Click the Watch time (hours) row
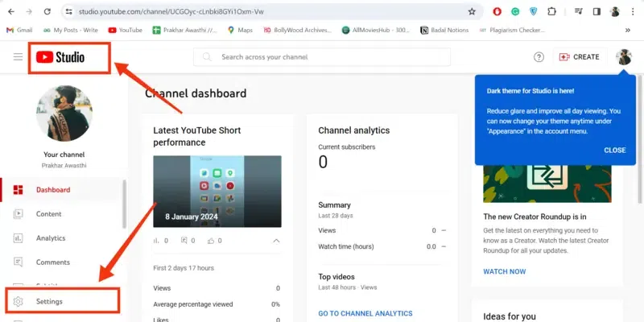644x322 pixels. [x=382, y=246]
